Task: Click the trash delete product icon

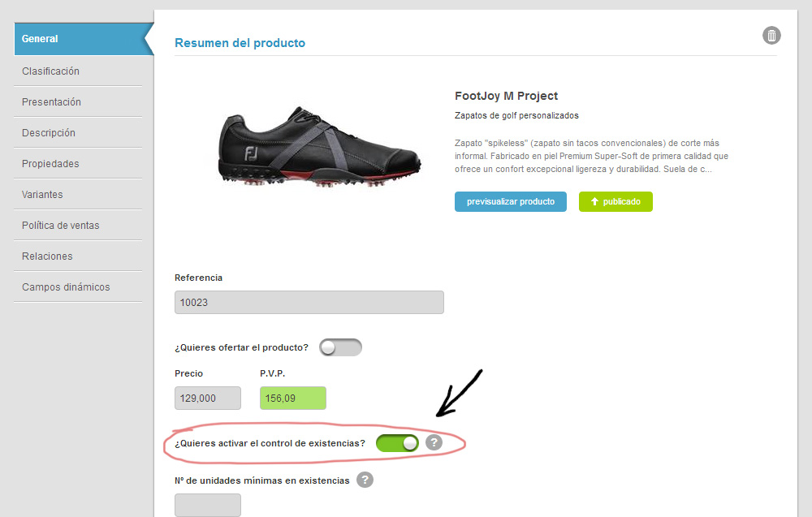Action: click(771, 36)
